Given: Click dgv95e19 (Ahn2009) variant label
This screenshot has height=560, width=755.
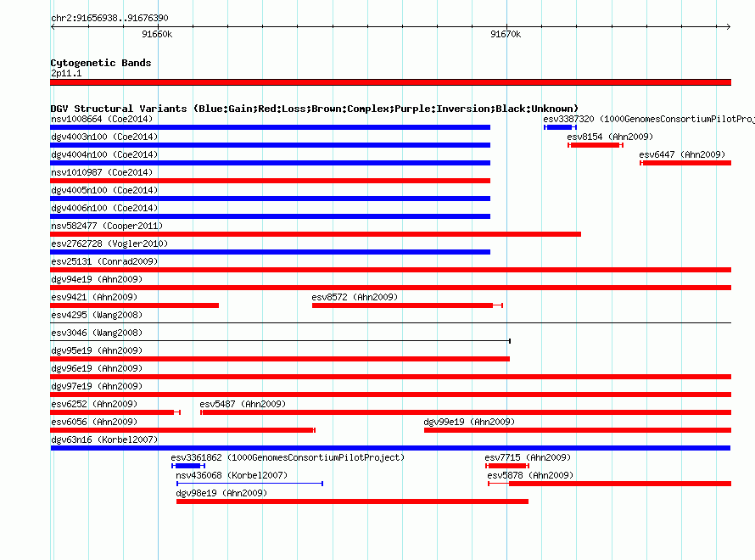Looking at the screenshot, I should 97,350.
